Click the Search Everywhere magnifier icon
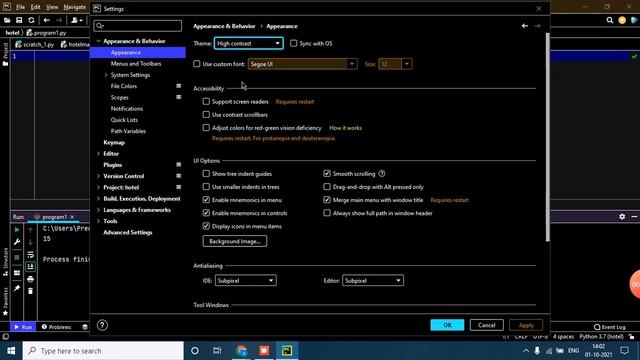The width and height of the screenshot is (640, 360). pyautogui.click(x=610, y=20)
